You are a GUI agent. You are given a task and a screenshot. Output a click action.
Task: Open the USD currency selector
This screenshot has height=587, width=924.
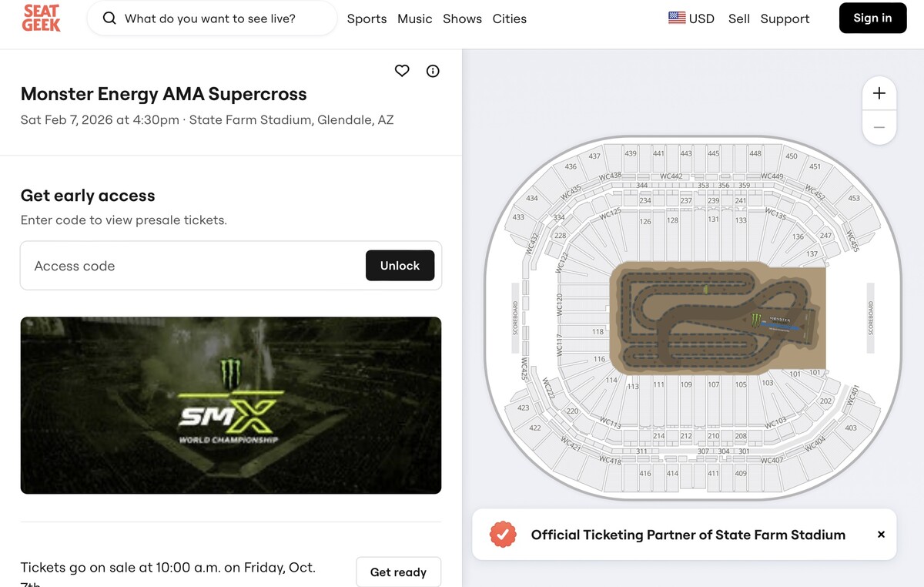click(691, 18)
